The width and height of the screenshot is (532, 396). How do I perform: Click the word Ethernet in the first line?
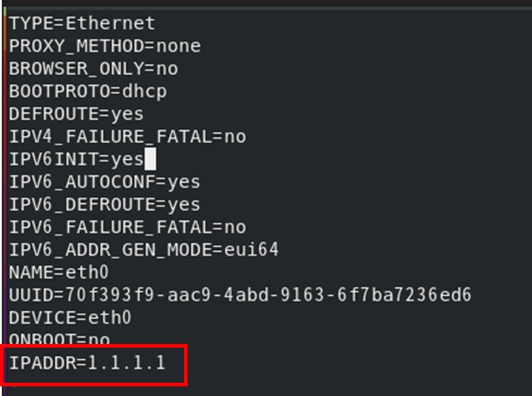[110, 24]
